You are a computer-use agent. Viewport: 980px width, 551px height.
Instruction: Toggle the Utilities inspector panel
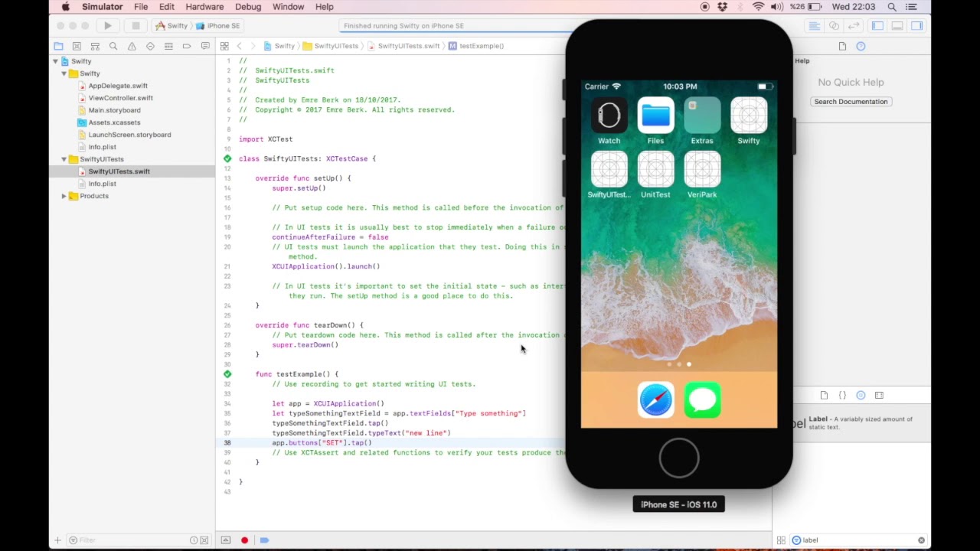pos(916,25)
